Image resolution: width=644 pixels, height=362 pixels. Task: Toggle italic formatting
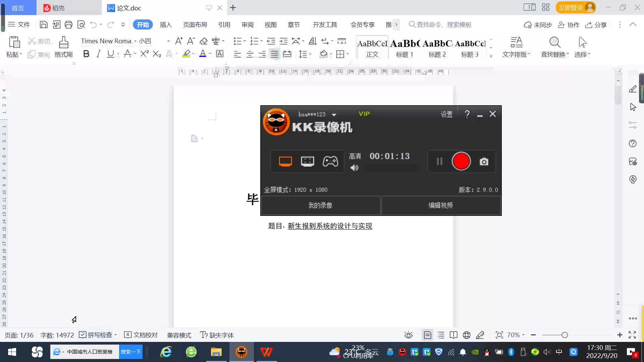pyautogui.click(x=98, y=54)
